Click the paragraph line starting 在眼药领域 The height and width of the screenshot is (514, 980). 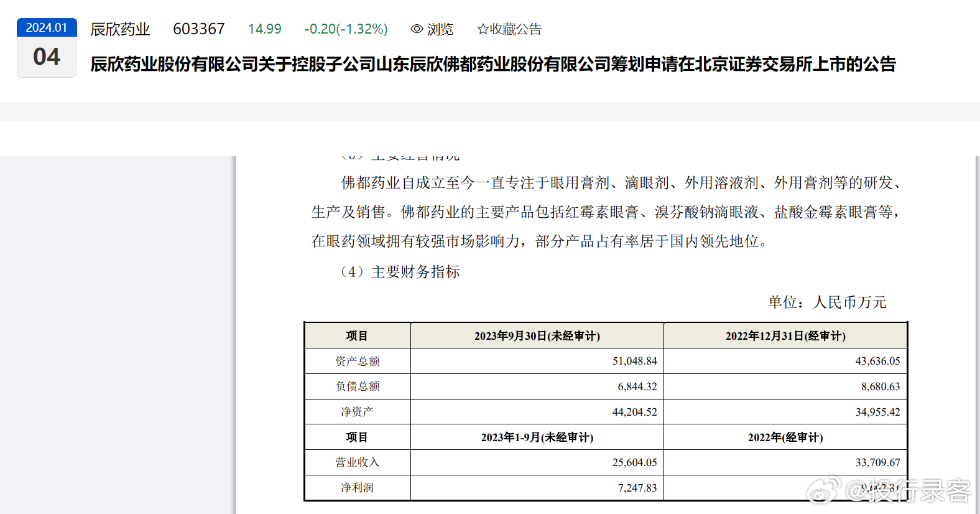tap(541, 241)
